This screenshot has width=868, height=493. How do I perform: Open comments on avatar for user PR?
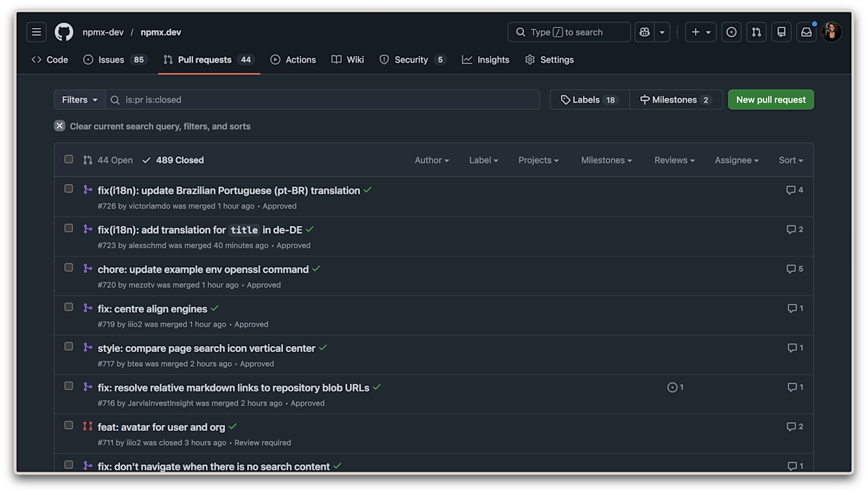[795, 426]
